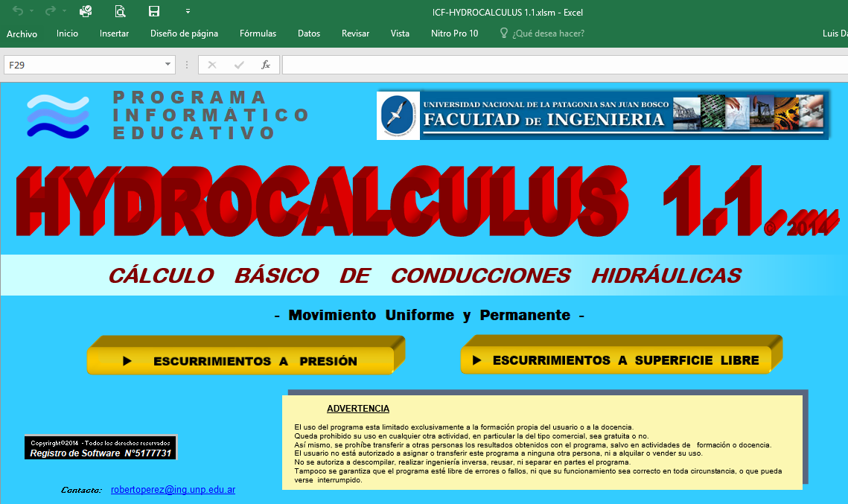Click the Save floppy disk icon

click(154, 11)
